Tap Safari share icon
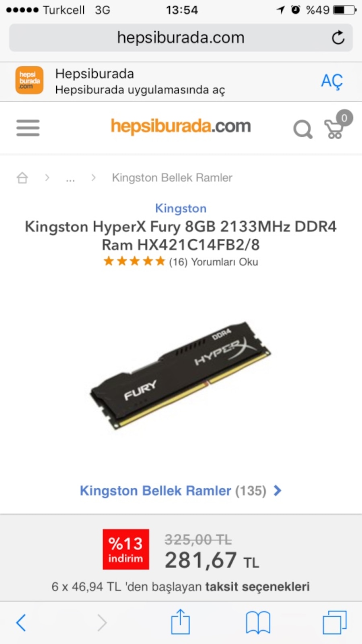 pyautogui.click(x=180, y=622)
